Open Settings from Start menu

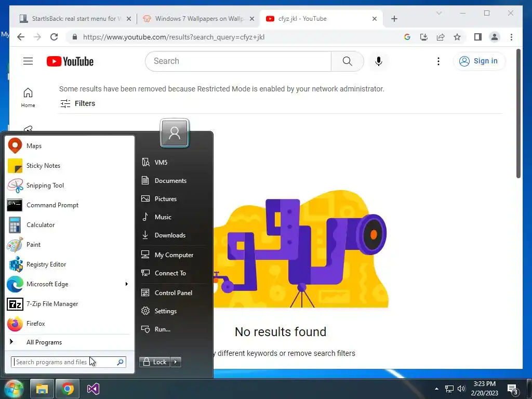click(174, 311)
